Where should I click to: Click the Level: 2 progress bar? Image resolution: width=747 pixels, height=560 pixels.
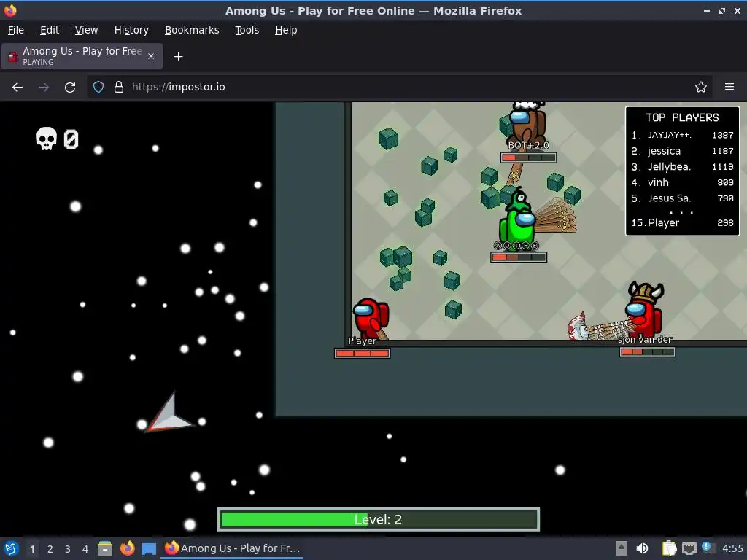(379, 519)
